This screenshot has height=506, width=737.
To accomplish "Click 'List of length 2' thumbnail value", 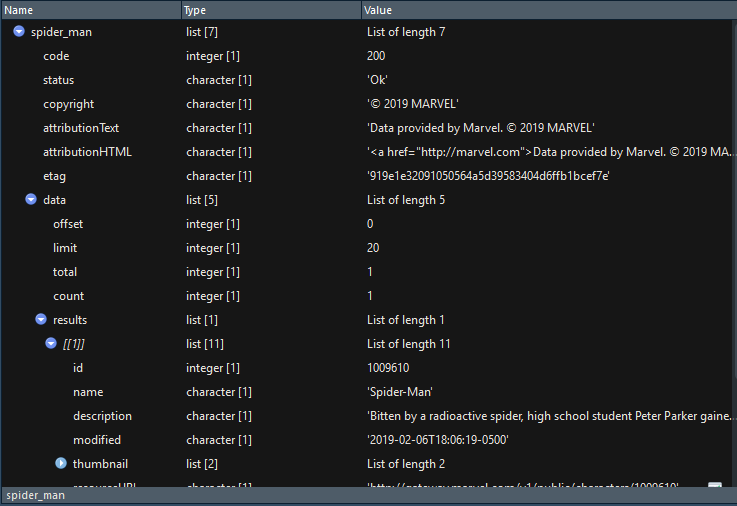I will [406, 464].
